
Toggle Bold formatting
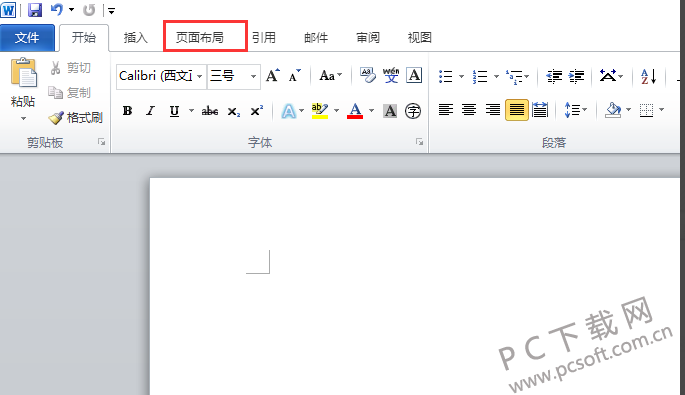(128, 111)
